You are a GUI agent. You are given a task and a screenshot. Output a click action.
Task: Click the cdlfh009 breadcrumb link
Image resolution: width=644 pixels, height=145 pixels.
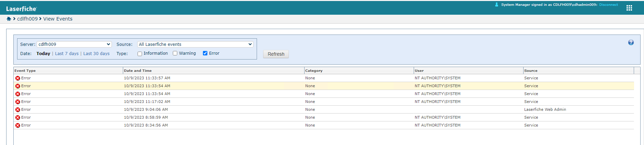coord(27,19)
